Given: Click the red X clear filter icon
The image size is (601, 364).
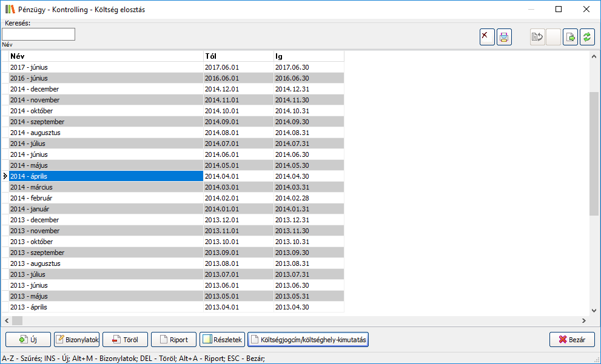Looking at the screenshot, I should click(487, 37).
